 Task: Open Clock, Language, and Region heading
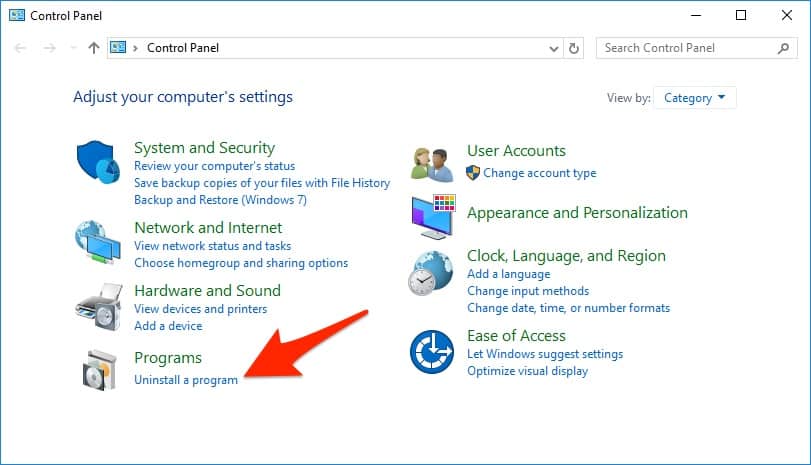566,256
